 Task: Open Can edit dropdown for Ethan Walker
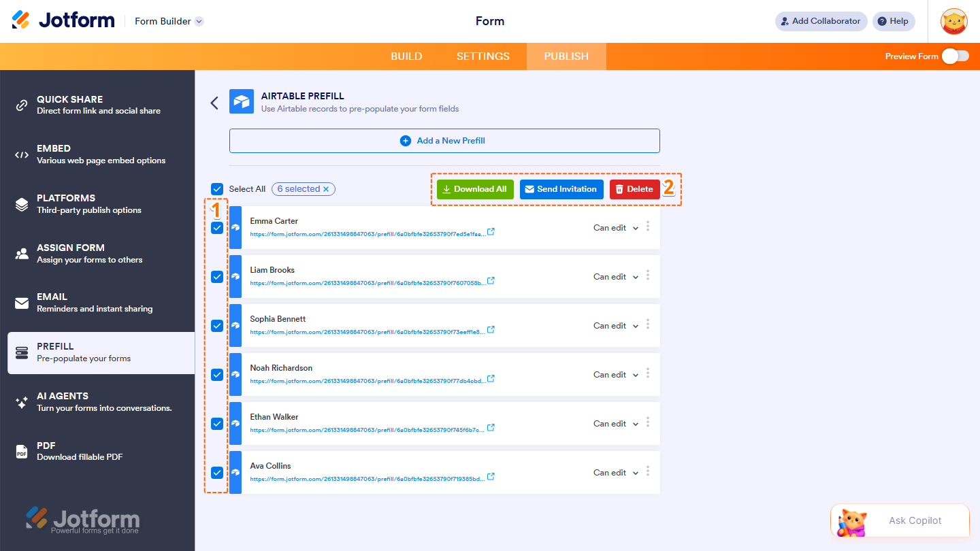pos(616,424)
